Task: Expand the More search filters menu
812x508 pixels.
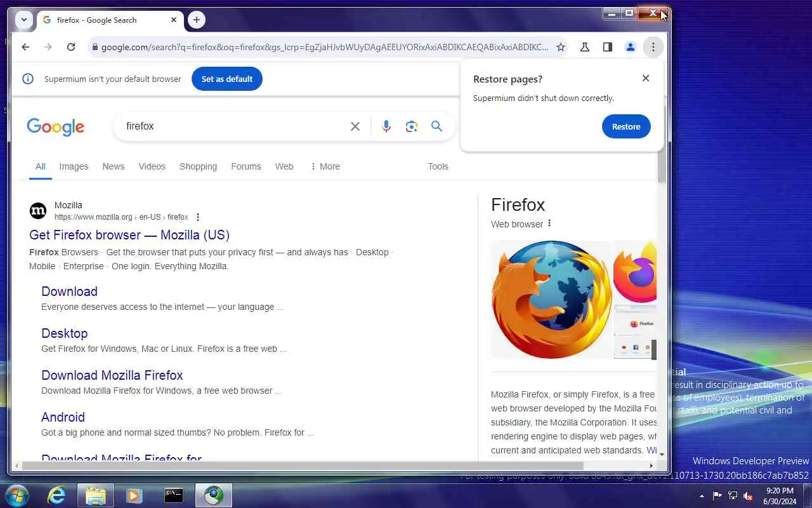Action: click(325, 166)
